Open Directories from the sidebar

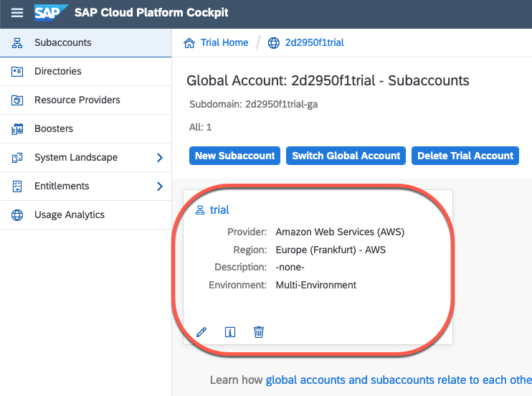click(x=58, y=72)
